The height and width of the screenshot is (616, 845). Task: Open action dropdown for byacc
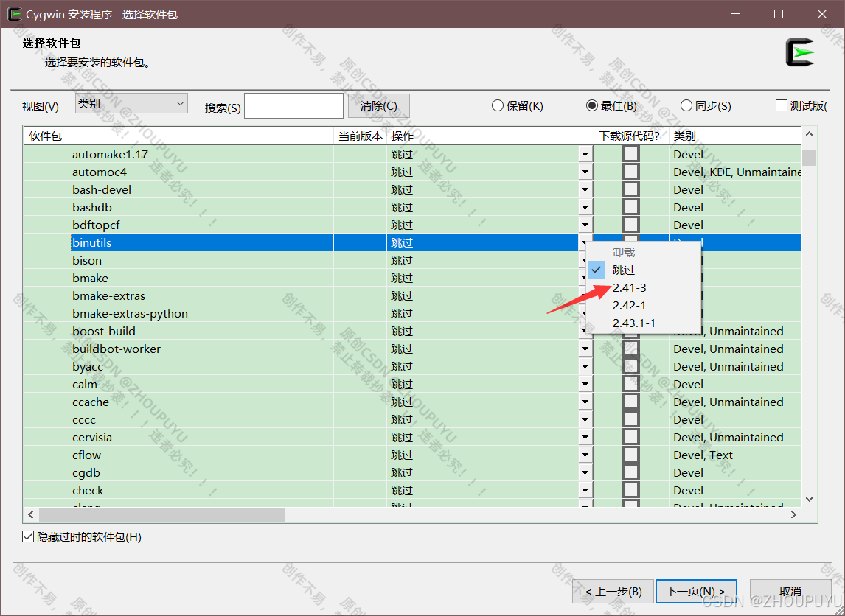point(585,367)
